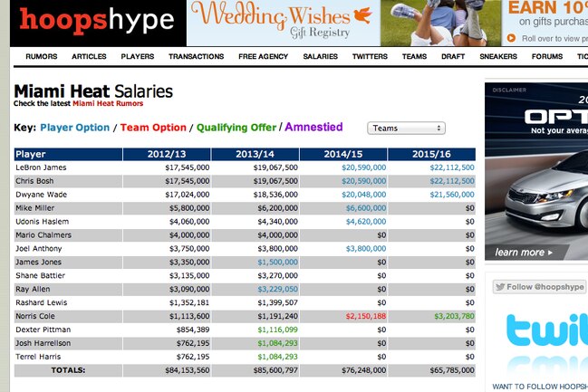Select Ray Allen player name
The width and height of the screenshot is (588, 392).
tap(33, 289)
